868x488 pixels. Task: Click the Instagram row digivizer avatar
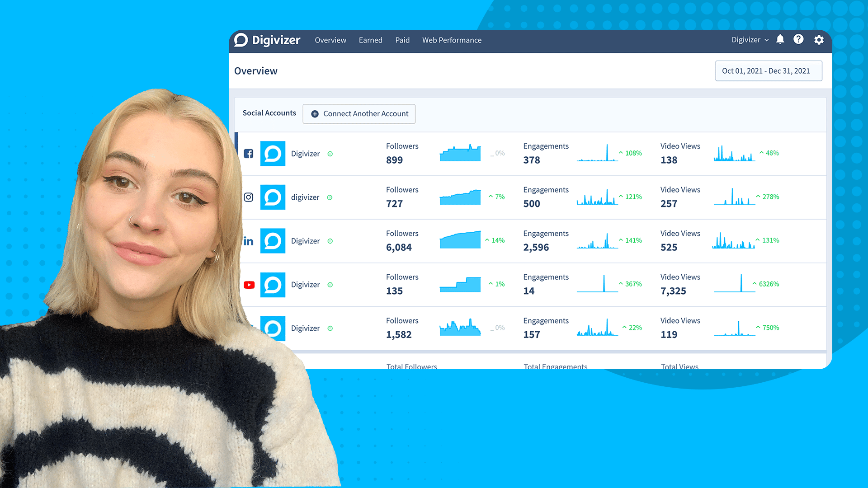[273, 197]
